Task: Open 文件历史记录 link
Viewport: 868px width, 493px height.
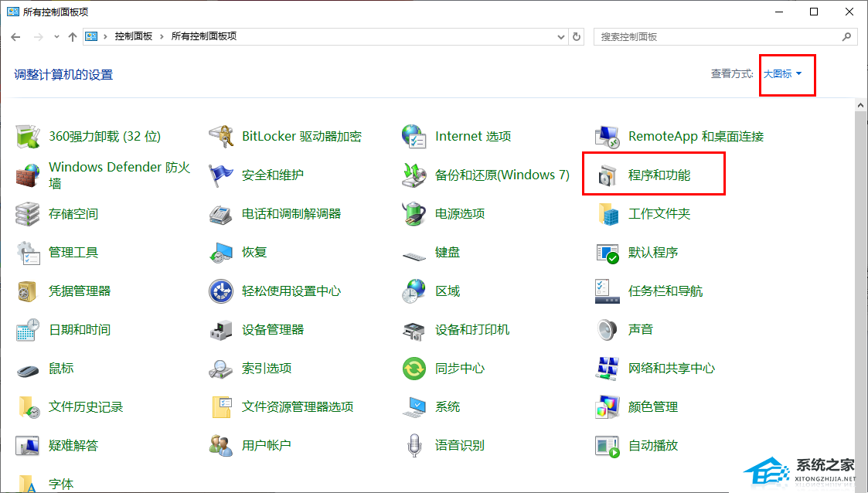Action: (86, 406)
